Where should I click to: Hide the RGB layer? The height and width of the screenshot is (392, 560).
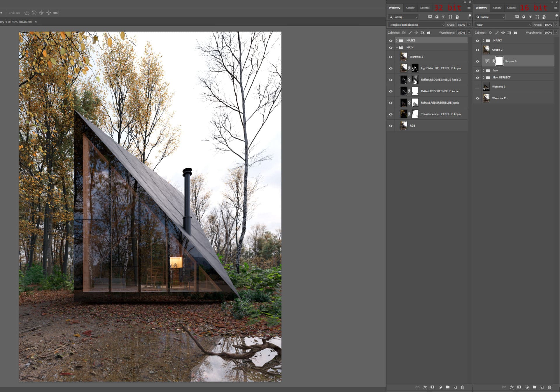pos(391,126)
